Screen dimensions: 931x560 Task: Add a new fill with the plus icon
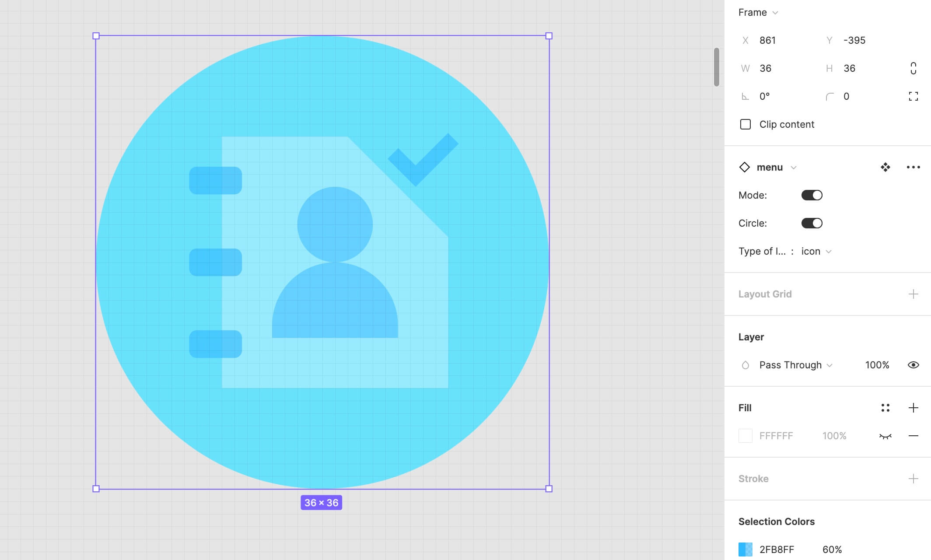coord(913,408)
